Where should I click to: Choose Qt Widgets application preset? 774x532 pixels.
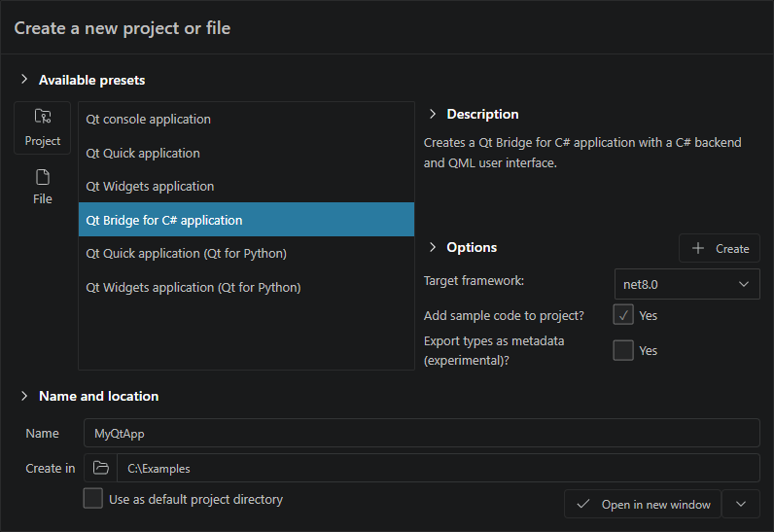(x=246, y=186)
